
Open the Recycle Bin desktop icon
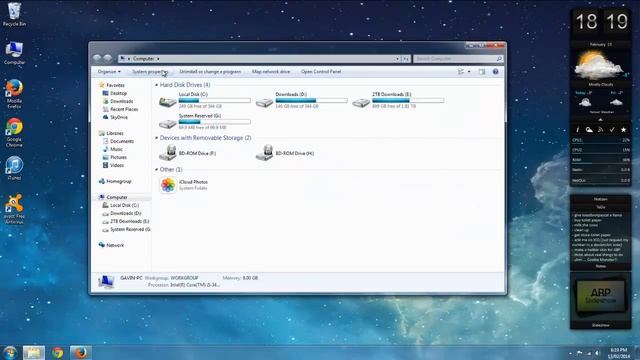point(14,13)
